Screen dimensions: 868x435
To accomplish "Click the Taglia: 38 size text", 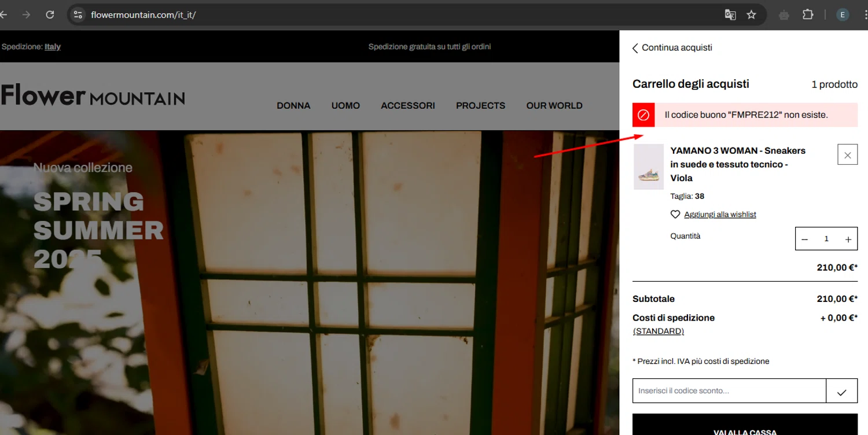I will pyautogui.click(x=687, y=197).
